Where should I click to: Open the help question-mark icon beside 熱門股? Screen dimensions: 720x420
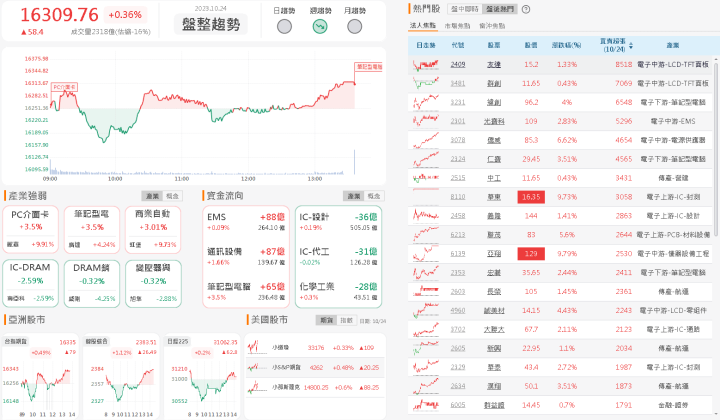[x=526, y=9]
